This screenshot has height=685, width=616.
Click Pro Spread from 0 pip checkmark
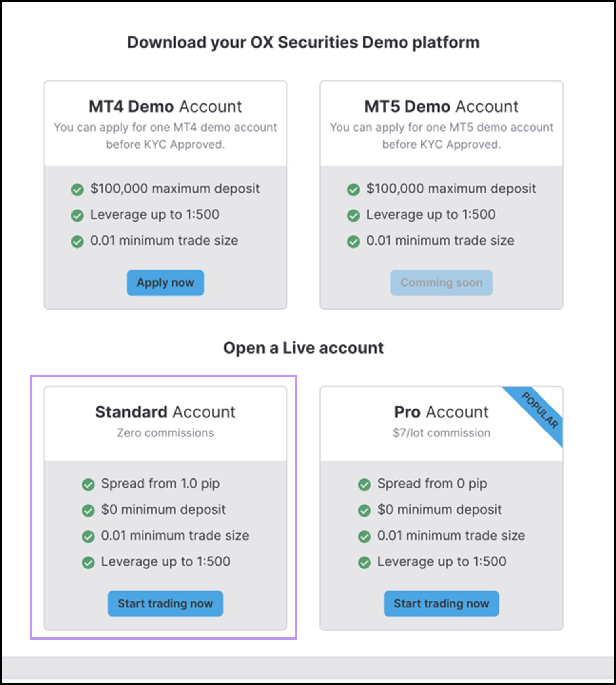(x=364, y=484)
